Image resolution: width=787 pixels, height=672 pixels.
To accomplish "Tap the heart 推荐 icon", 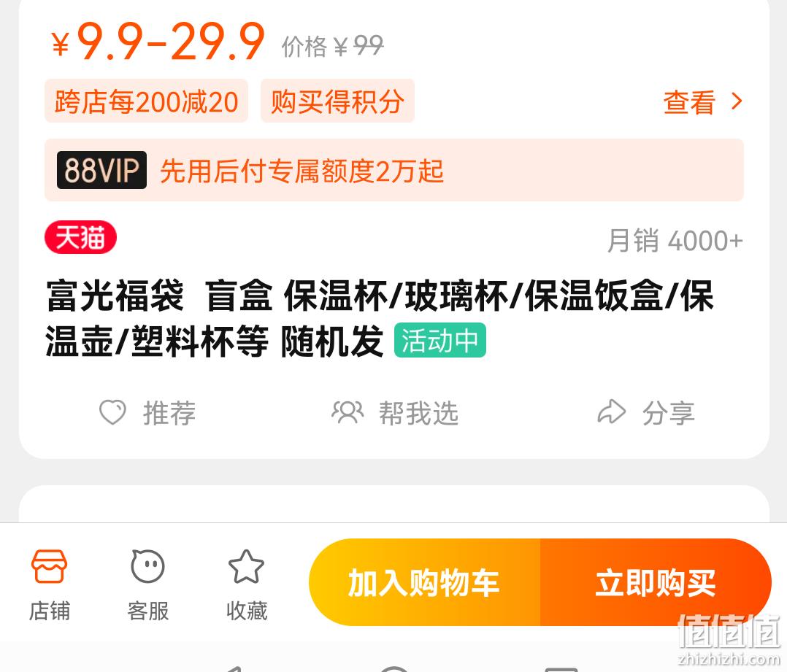I will point(112,412).
